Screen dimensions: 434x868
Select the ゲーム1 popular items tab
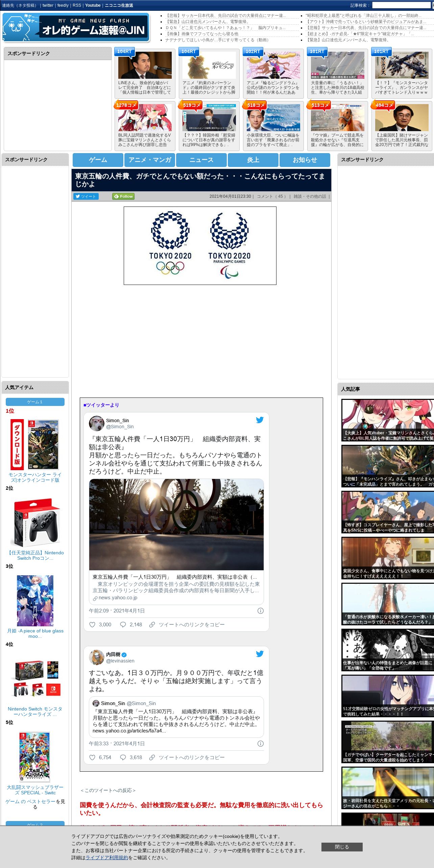click(35, 402)
